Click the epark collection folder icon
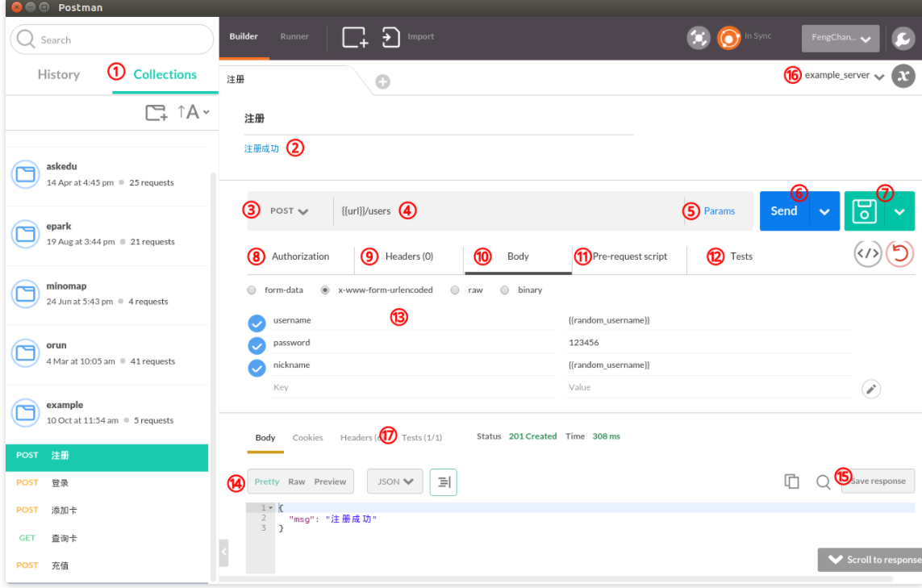Screen dimensions: 922x588 pos(25,234)
